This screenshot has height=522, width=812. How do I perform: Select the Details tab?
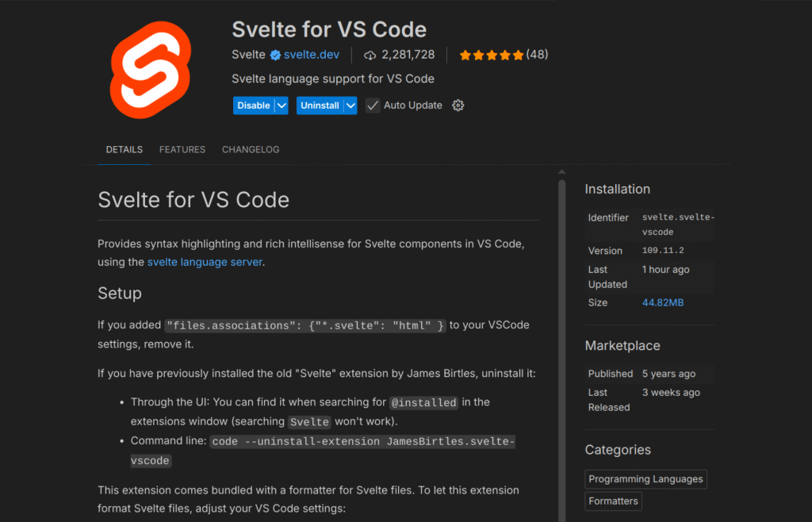pos(124,149)
